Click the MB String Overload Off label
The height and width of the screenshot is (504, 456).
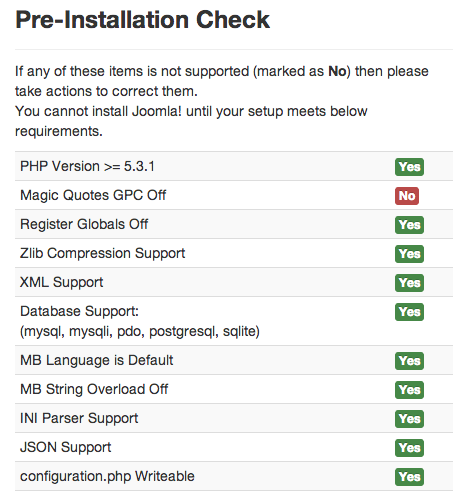(x=94, y=389)
